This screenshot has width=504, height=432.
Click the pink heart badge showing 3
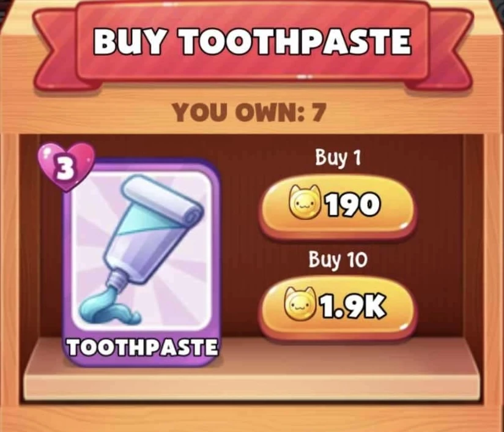pos(66,166)
